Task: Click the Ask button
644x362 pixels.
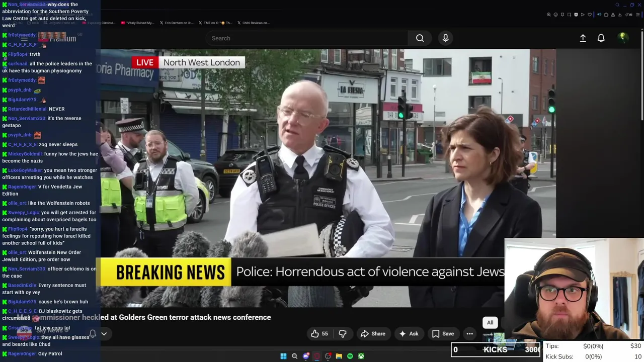Action: point(409,334)
